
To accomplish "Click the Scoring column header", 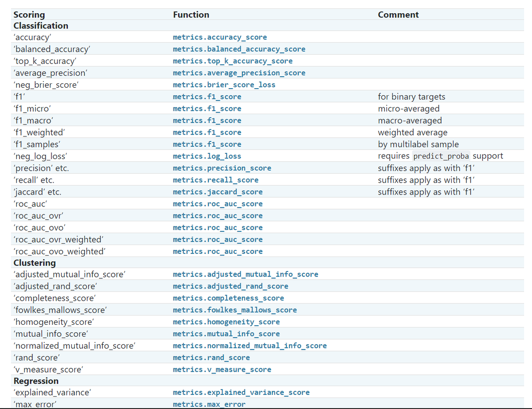I will 29,15.
